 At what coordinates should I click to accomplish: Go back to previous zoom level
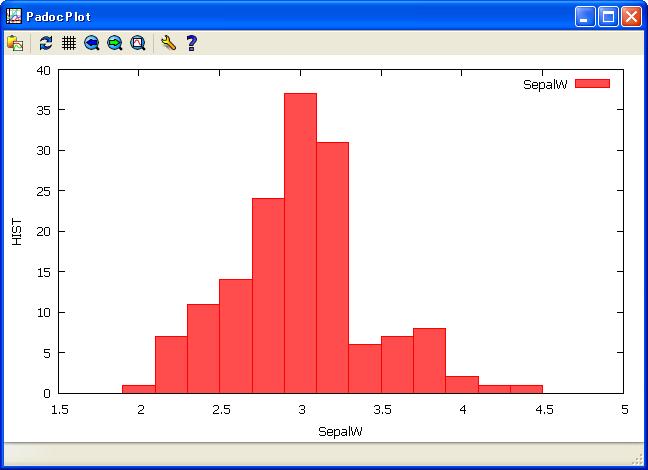click(x=92, y=43)
